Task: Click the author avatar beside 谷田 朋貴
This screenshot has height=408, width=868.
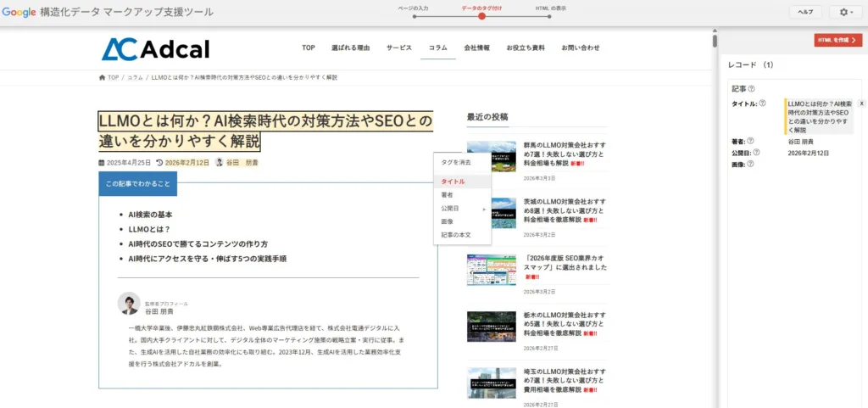Action: click(x=219, y=162)
